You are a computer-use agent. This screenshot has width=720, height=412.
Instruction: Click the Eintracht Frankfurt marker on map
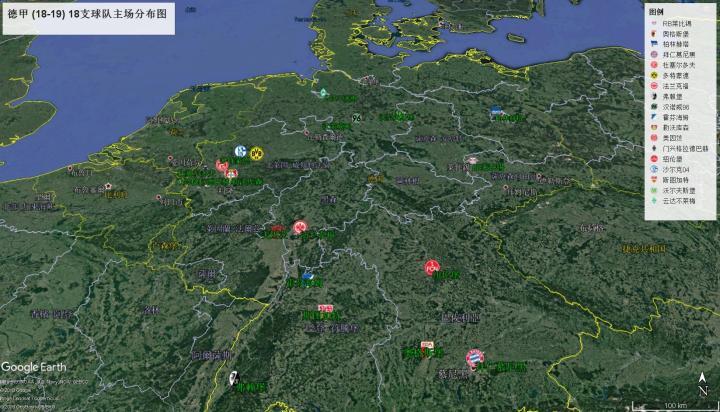pyautogui.click(x=300, y=229)
